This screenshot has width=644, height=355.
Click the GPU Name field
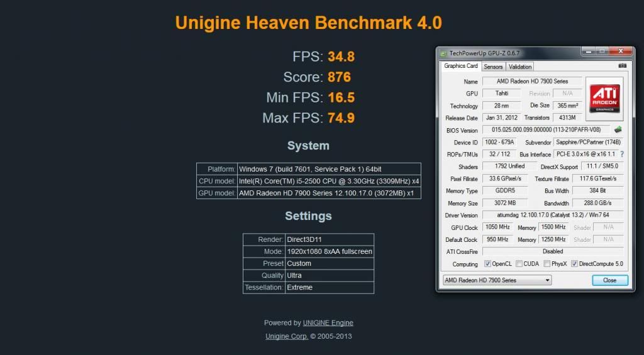532,81
